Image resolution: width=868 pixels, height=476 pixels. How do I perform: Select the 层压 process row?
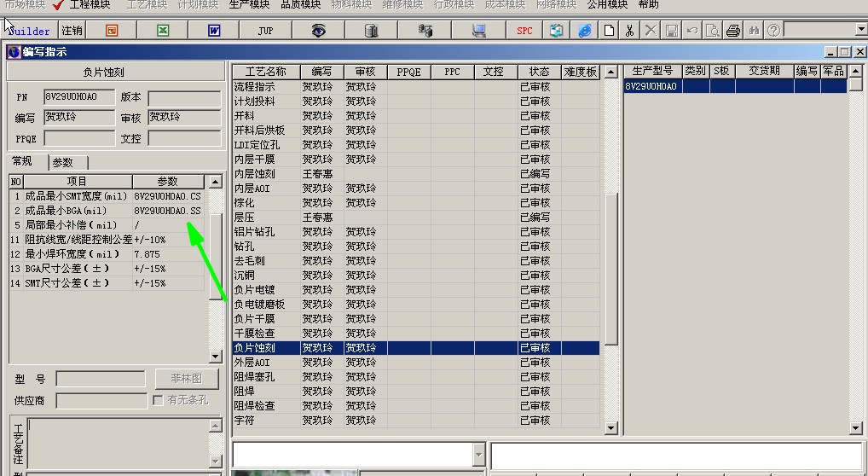pyautogui.click(x=416, y=218)
